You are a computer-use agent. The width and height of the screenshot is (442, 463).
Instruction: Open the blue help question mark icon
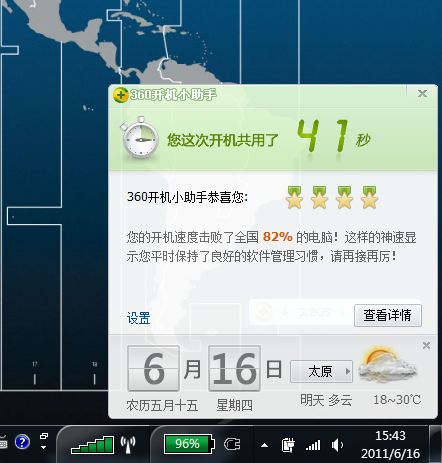(22, 442)
